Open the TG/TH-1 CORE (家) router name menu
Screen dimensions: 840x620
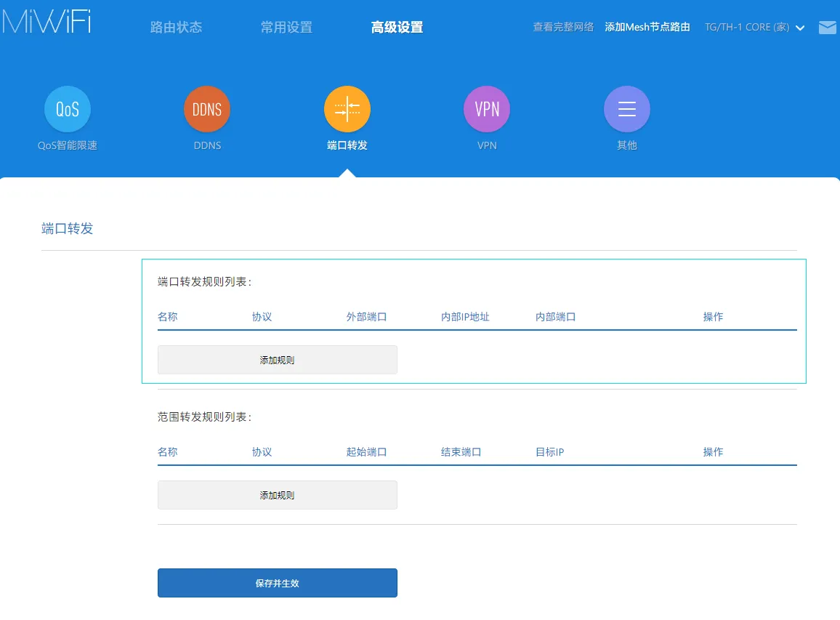point(746,28)
